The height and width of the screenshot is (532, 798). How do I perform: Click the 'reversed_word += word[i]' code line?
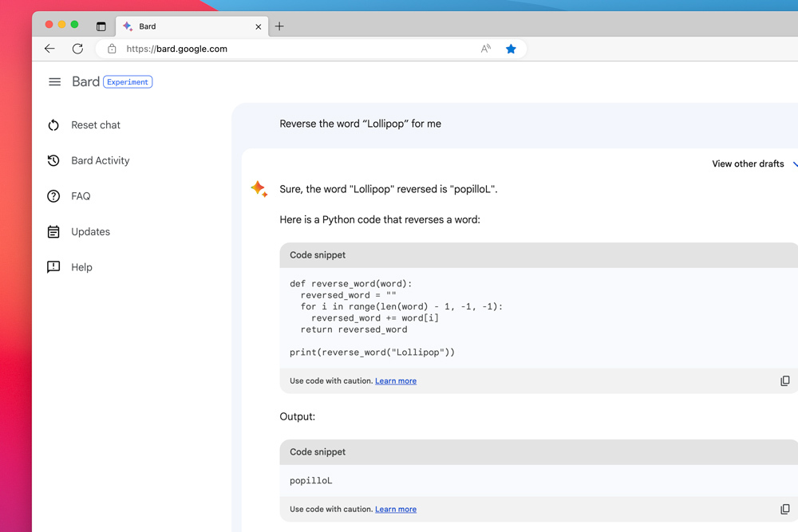pyautogui.click(x=375, y=318)
